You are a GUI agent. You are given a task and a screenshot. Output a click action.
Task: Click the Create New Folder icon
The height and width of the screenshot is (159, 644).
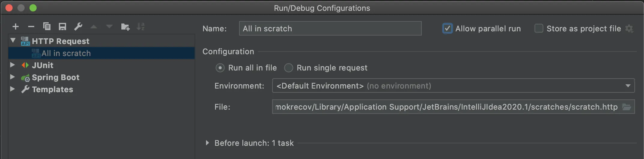point(125,27)
